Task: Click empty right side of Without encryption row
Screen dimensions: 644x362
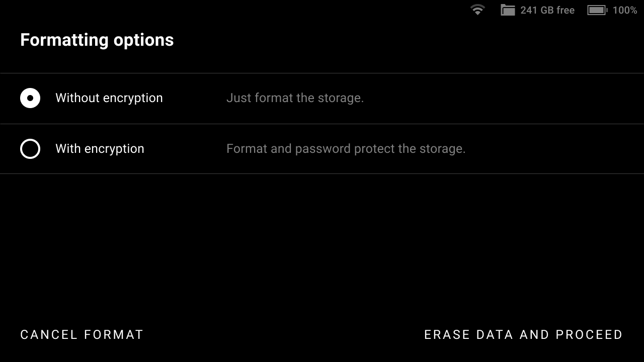Action: click(528, 98)
